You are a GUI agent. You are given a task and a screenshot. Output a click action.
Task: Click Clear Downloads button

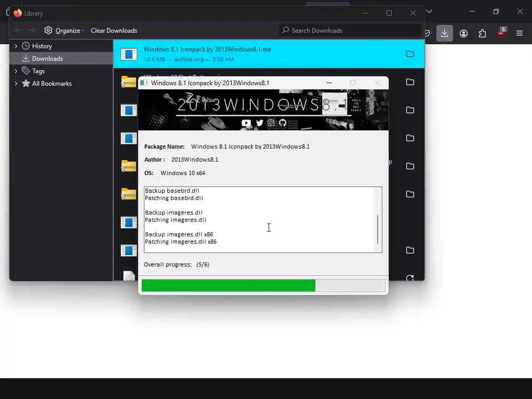coord(114,31)
